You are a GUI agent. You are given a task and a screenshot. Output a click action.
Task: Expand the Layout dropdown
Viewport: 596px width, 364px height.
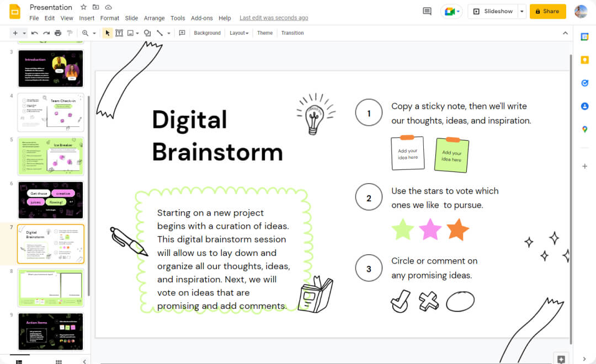point(238,33)
